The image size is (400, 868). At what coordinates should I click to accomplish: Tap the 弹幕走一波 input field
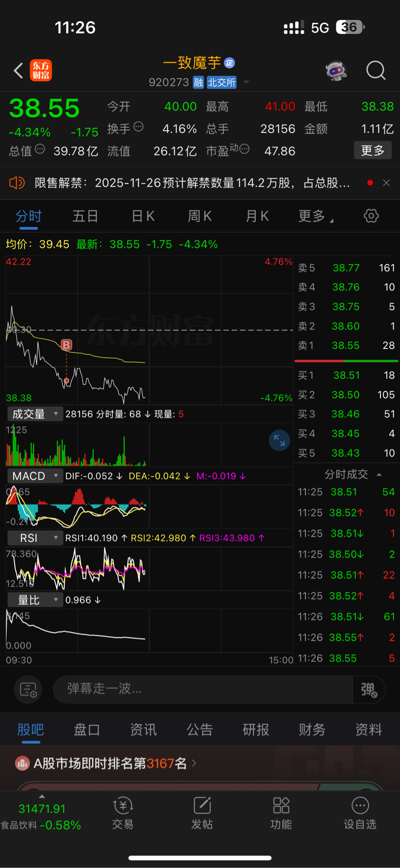tap(203, 689)
